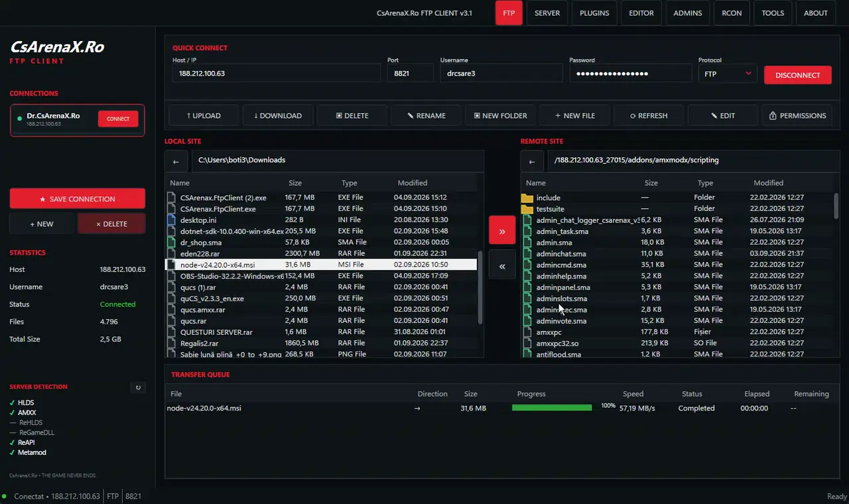Click the admincmd.sma file icon

pos(528,265)
